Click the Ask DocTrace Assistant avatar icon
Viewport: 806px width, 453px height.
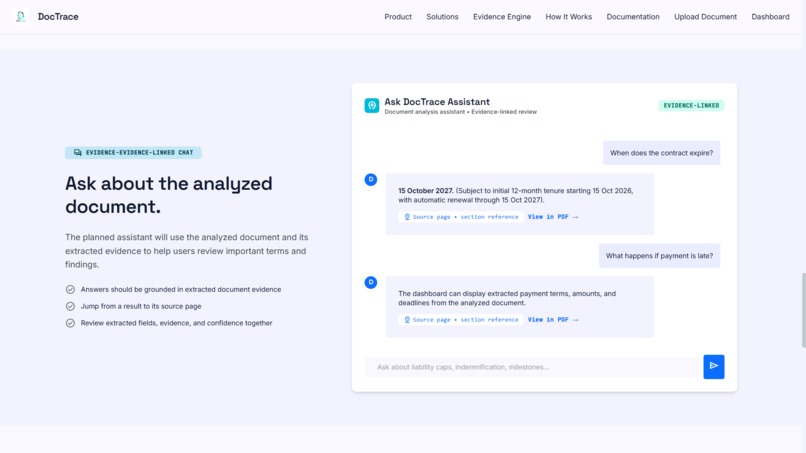pyautogui.click(x=372, y=105)
